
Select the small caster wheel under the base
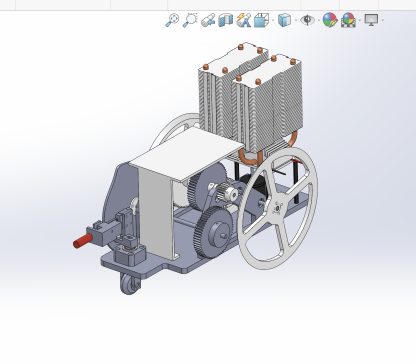click(130, 284)
